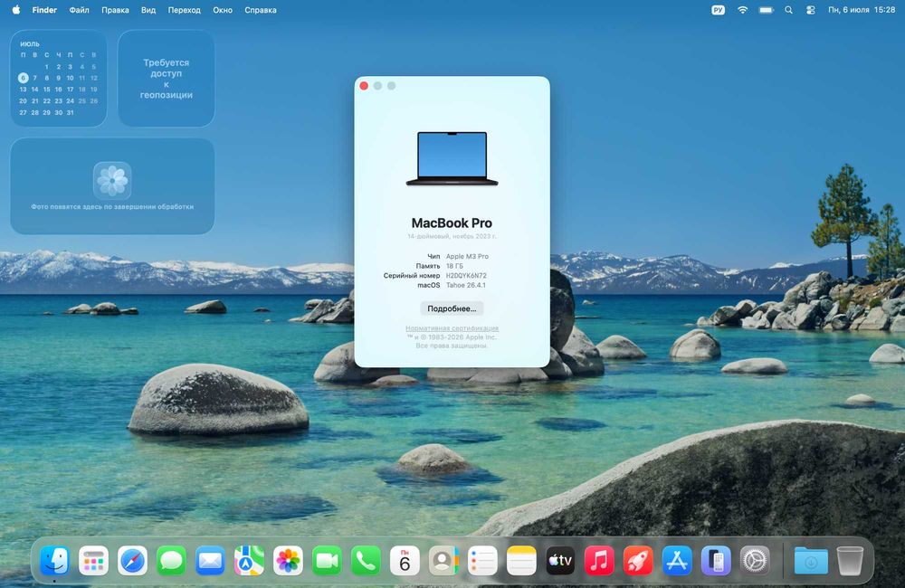Open Apple TV in the Dock

[x=560, y=560]
